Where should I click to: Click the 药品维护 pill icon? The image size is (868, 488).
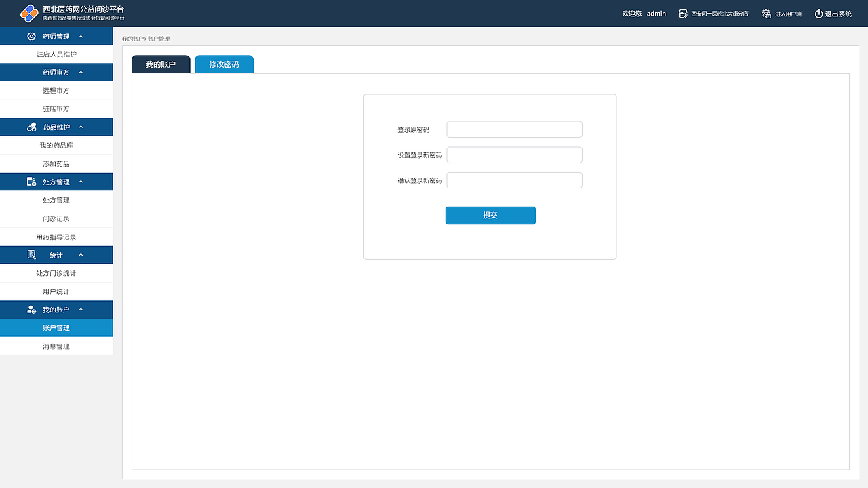point(31,127)
